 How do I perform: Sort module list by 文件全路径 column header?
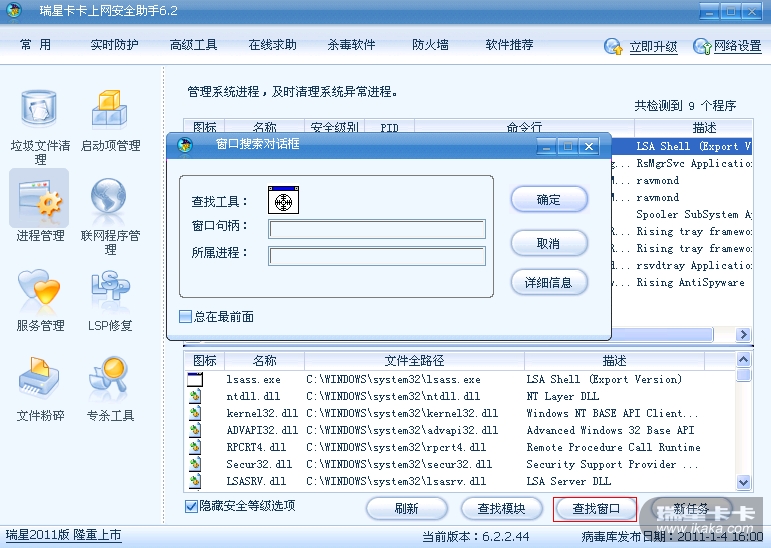click(x=414, y=361)
